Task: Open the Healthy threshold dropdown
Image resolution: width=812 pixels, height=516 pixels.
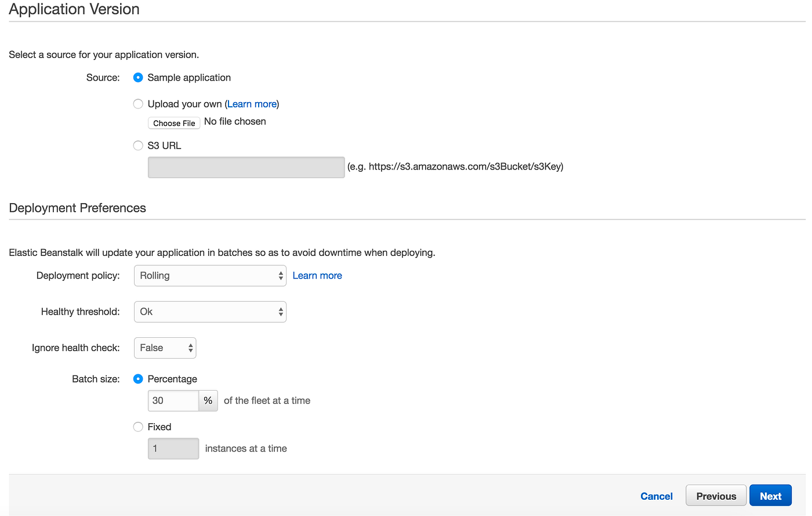Action: coord(210,312)
